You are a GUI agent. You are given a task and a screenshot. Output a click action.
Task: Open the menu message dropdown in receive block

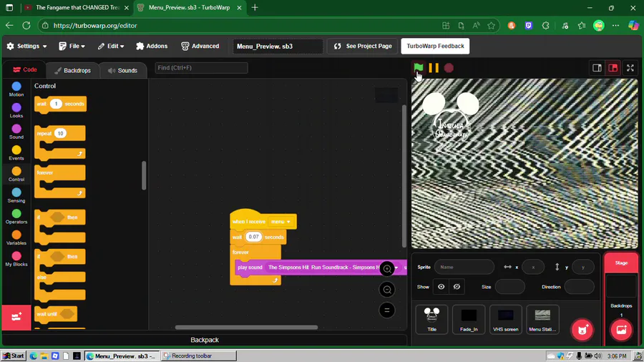pos(281,222)
